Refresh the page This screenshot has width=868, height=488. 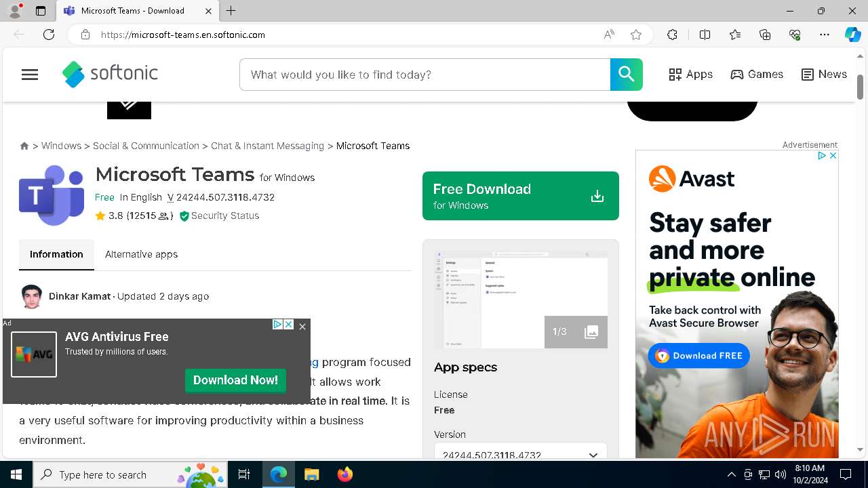[49, 35]
